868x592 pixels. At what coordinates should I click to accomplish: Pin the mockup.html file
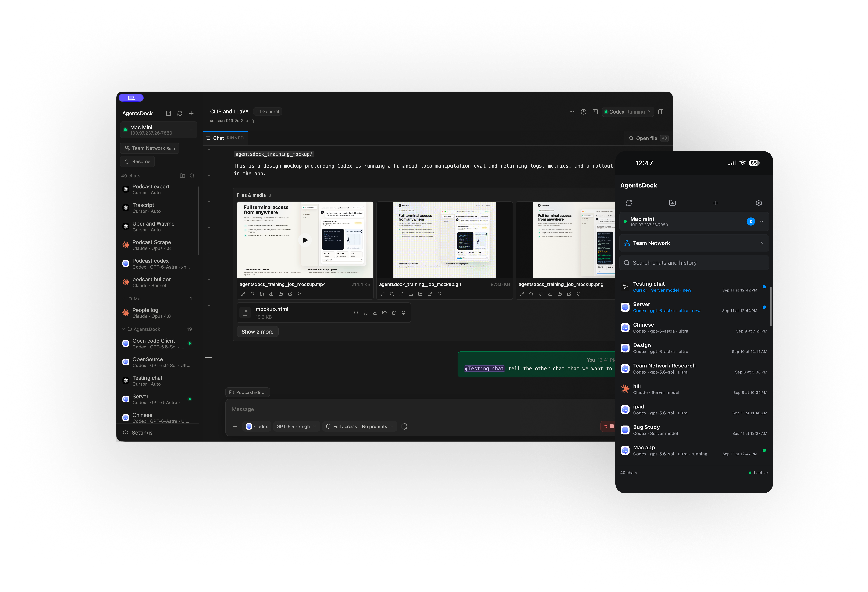pos(403,313)
